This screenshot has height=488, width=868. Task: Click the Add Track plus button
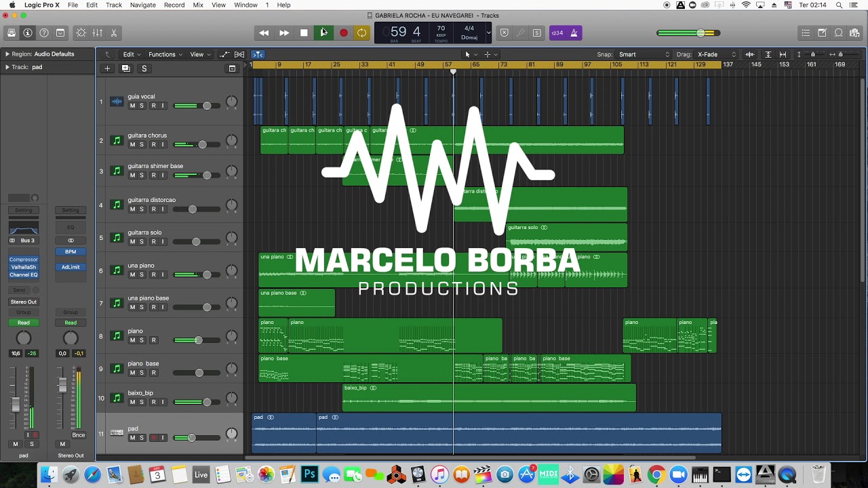point(106,68)
